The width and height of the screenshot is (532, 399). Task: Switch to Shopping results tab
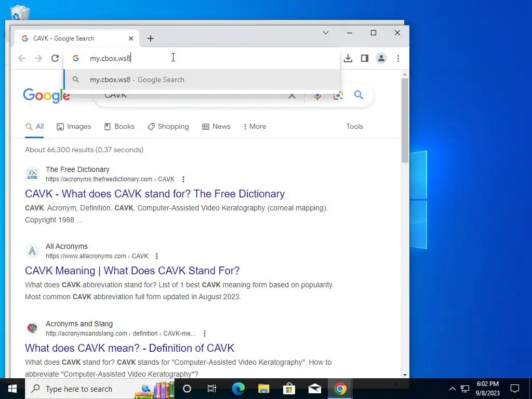(168, 127)
